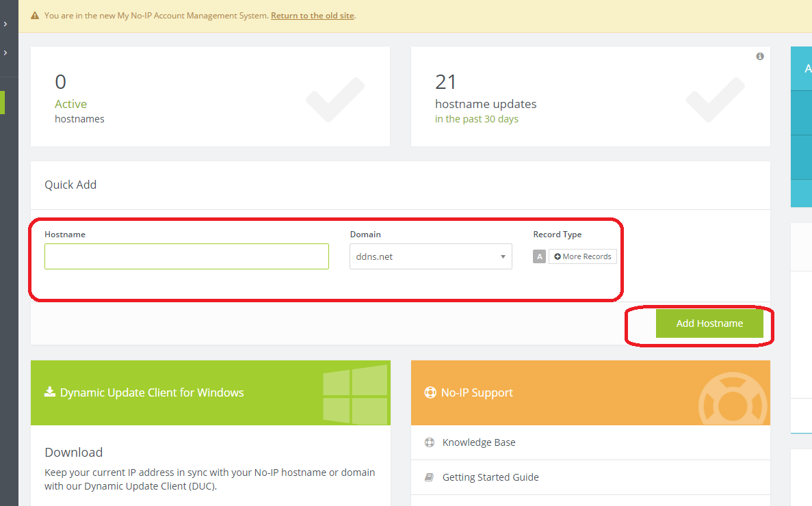Click the 'in the past 30 days' text
The height and width of the screenshot is (506, 812).
[476, 119]
